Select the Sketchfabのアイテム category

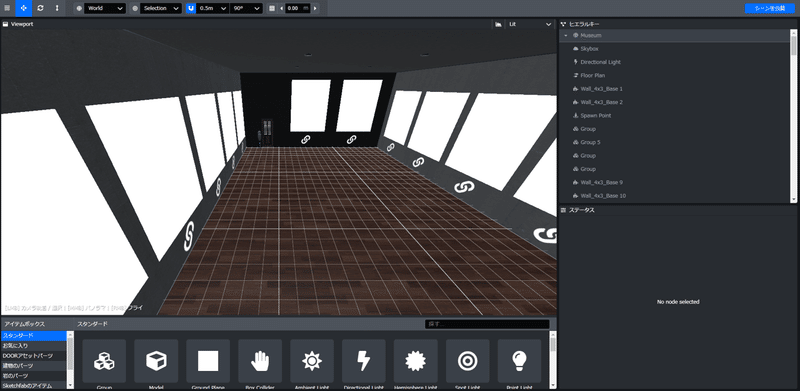click(x=33, y=386)
